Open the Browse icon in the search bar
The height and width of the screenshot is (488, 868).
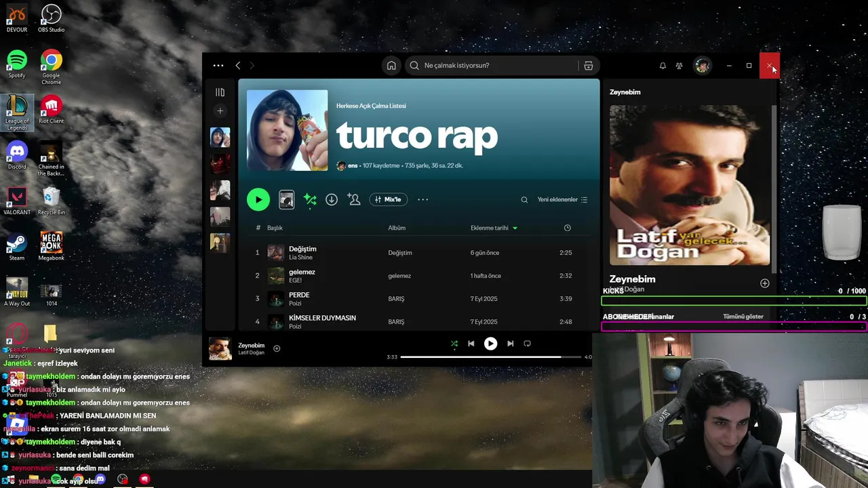coord(588,66)
